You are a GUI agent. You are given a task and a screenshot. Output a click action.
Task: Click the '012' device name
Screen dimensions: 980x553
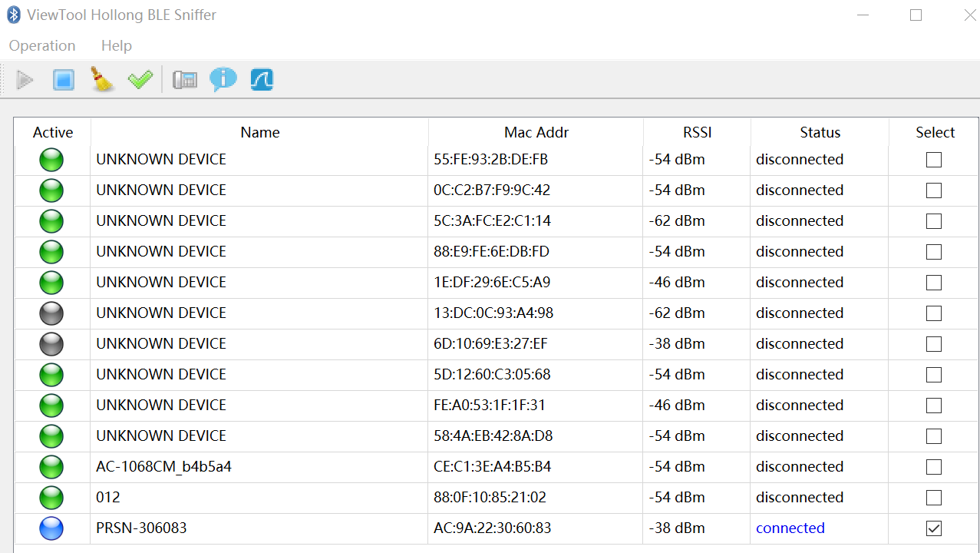coord(108,498)
